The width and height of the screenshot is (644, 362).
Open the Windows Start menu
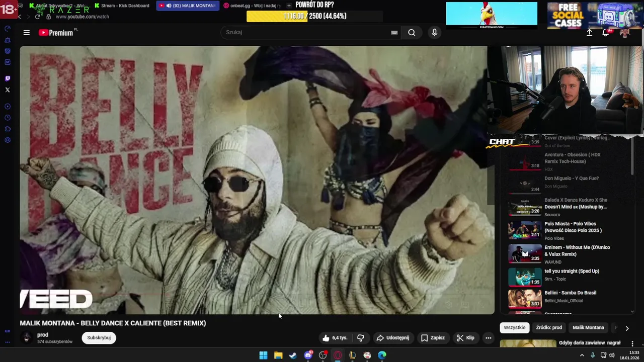click(263, 355)
